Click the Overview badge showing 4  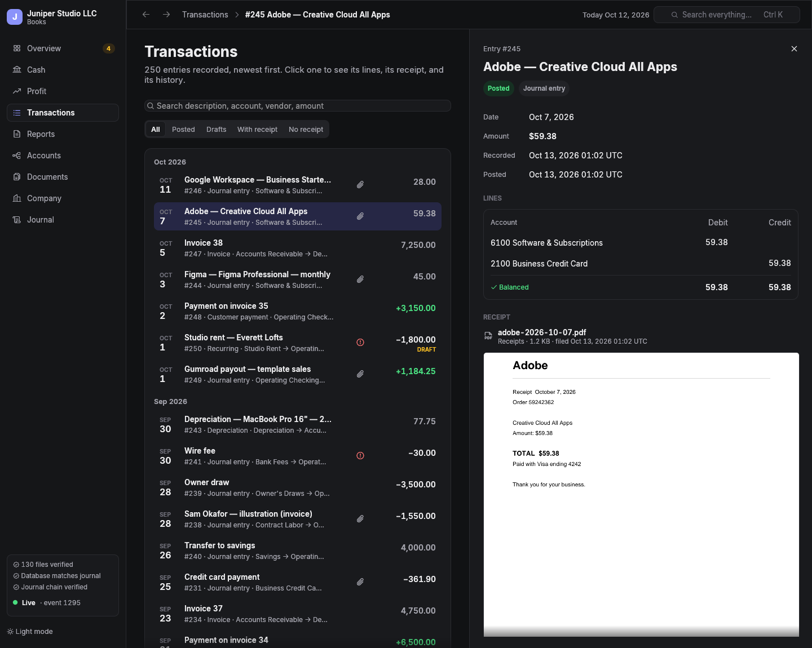(x=109, y=48)
